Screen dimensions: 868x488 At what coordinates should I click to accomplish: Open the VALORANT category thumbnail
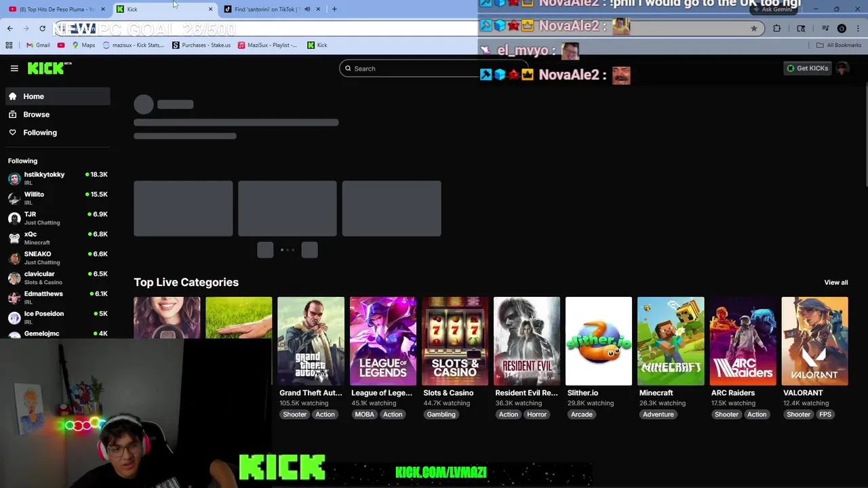(814, 341)
